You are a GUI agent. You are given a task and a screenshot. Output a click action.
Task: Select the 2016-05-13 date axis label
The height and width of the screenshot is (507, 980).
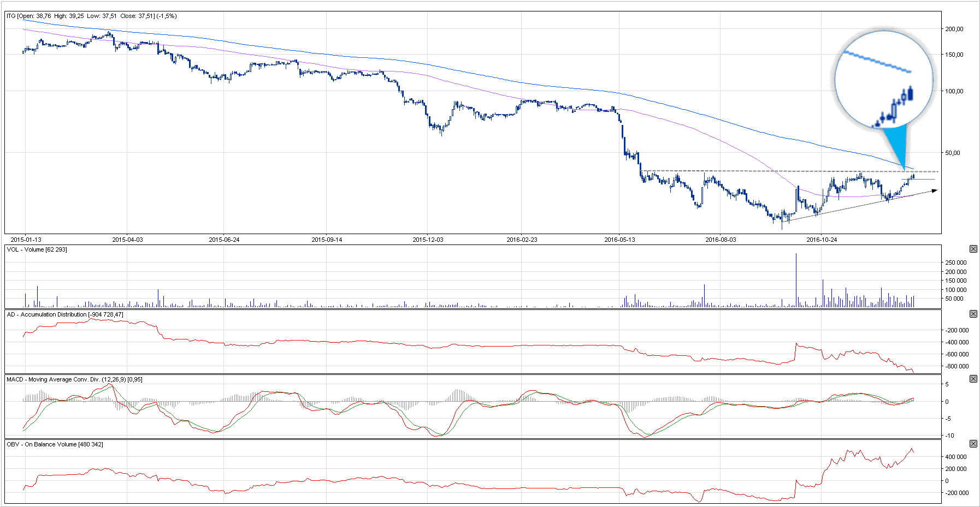click(x=619, y=240)
